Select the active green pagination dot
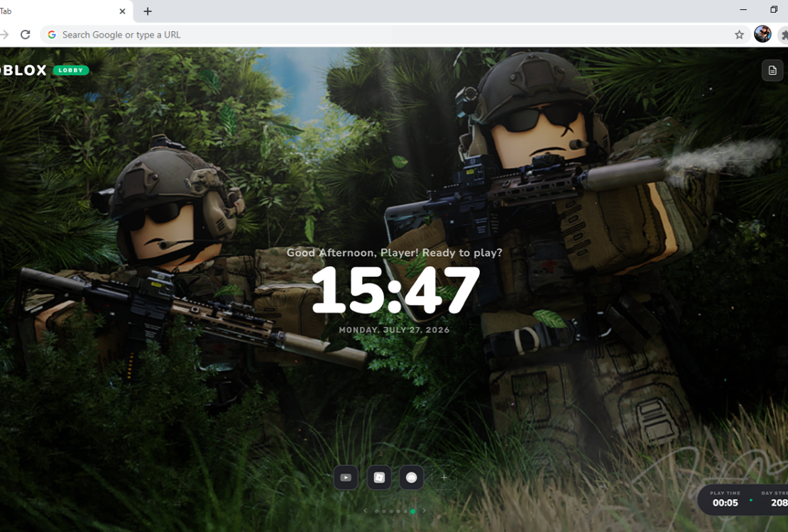 [x=412, y=511]
